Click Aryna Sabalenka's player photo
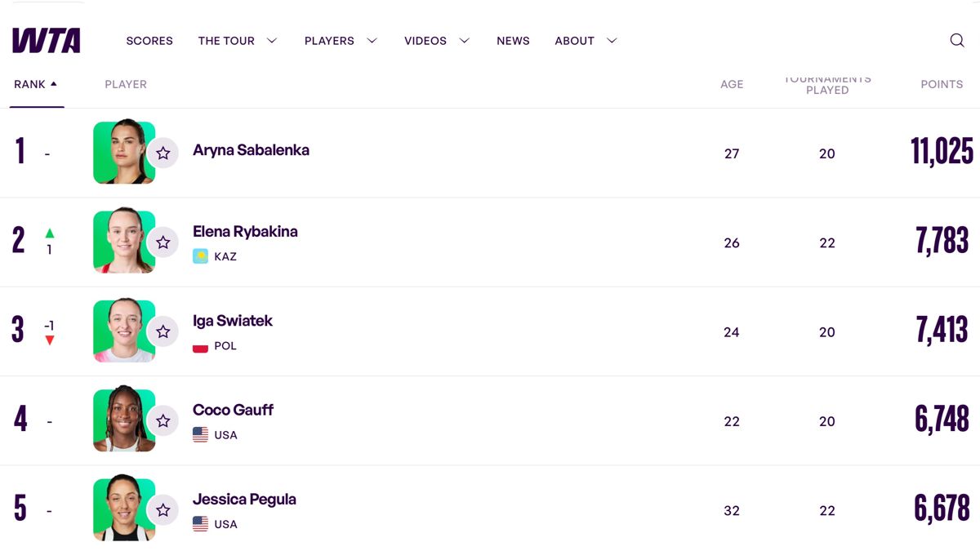Screen dimensions: 980x551 (124, 153)
